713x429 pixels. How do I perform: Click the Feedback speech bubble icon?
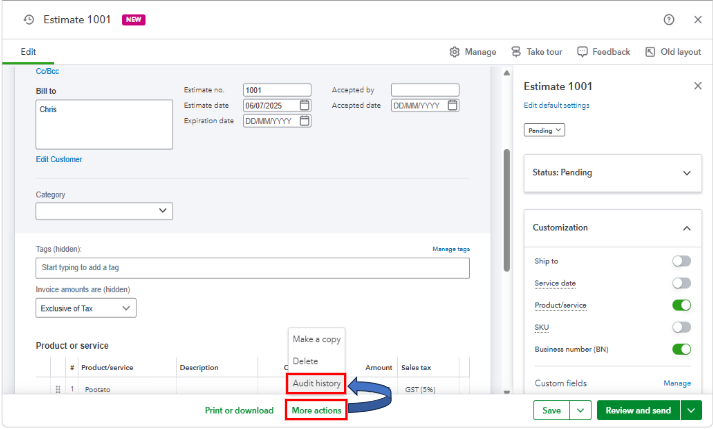[582, 52]
